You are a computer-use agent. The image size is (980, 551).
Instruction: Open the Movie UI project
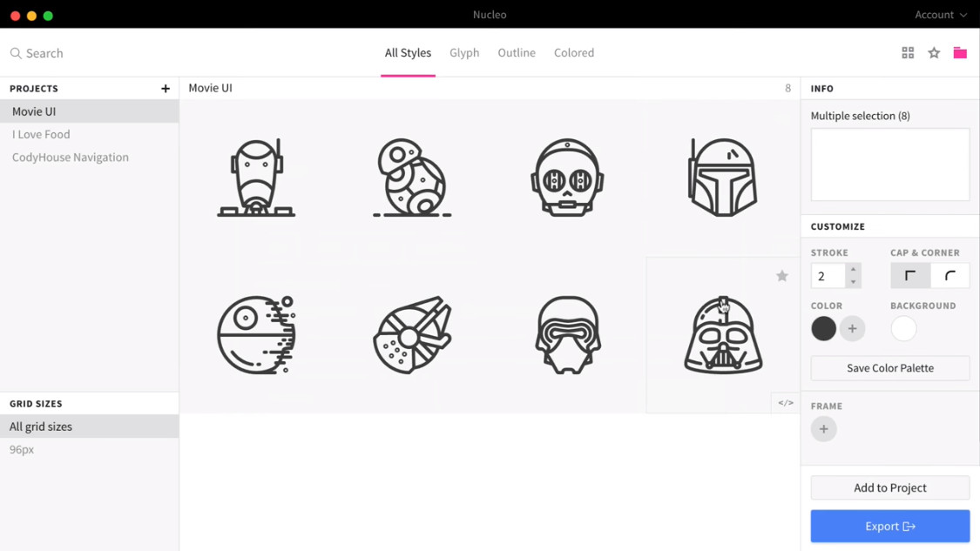coord(90,111)
